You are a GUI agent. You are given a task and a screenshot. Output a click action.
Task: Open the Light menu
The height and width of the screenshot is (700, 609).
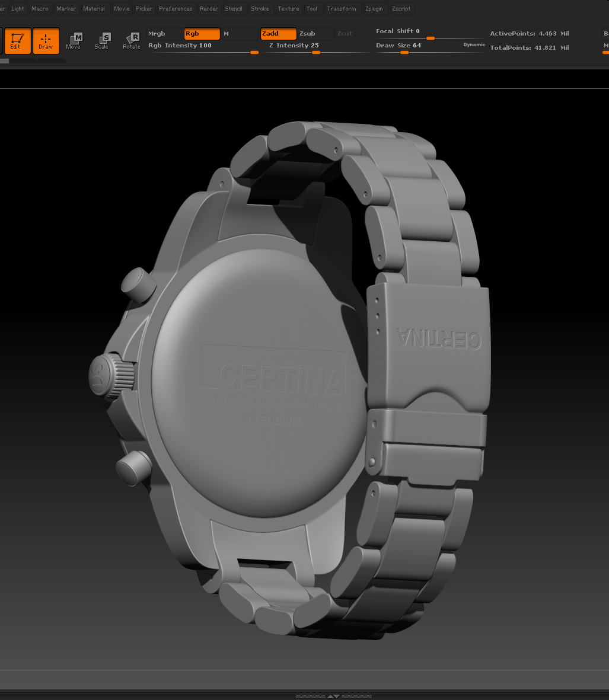(18, 8)
